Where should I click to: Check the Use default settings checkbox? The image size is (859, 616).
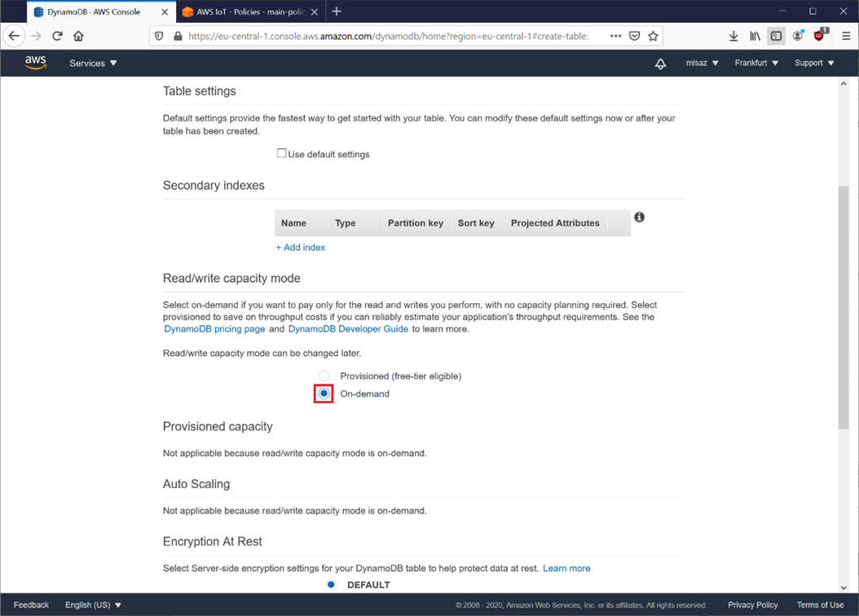[282, 153]
